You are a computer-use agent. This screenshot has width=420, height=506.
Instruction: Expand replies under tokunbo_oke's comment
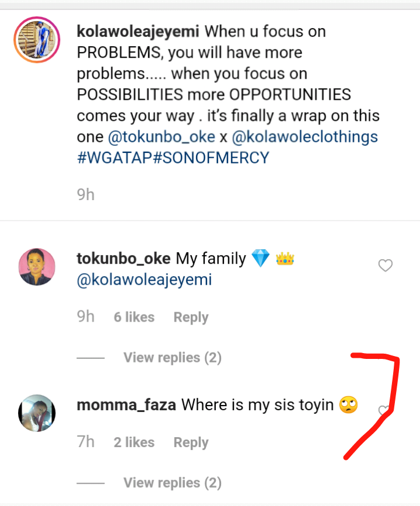point(172,357)
